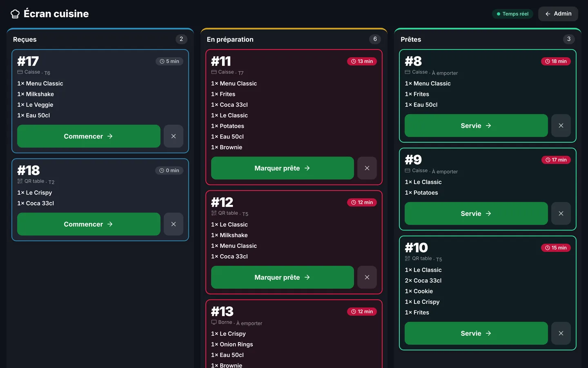Click order number #17 heading
Viewport: 588px width, 368px height.
28,61
